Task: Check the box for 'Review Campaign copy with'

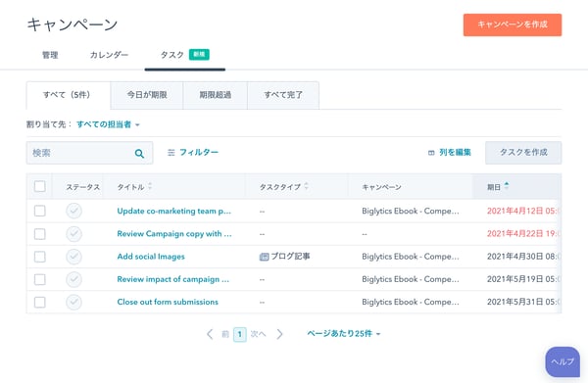Action: coord(40,234)
